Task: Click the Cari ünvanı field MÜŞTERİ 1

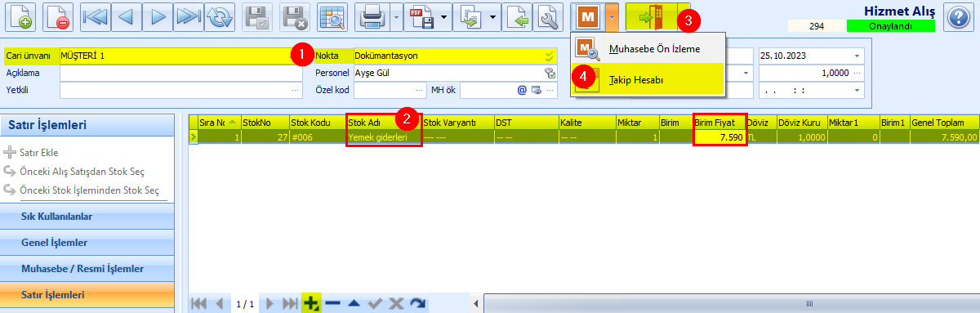Action: click(180, 56)
